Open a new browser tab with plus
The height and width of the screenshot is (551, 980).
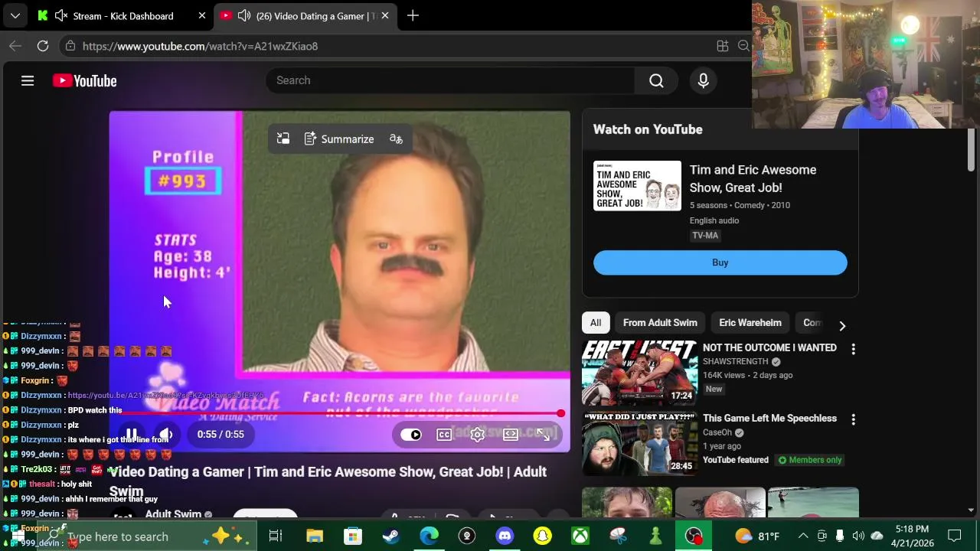coord(413,15)
